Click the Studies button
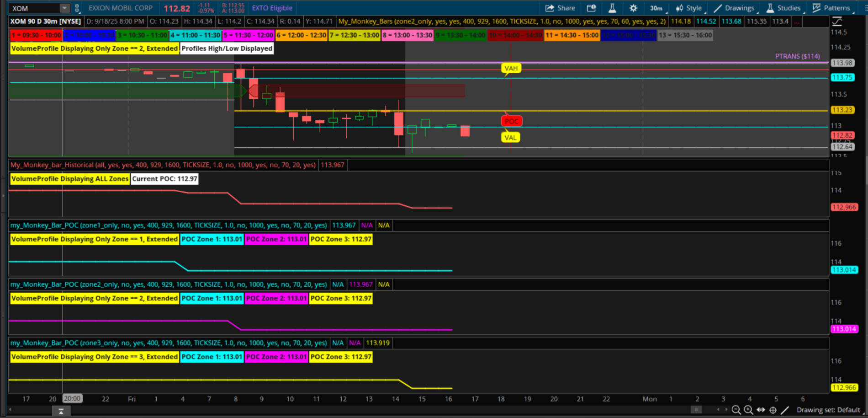Screen dimensions: 868x418 [783, 8]
